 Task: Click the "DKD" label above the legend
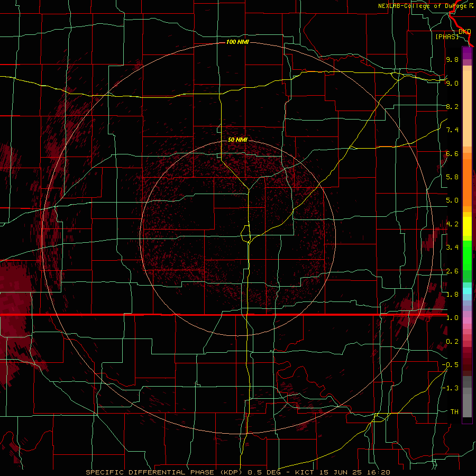tap(464, 32)
